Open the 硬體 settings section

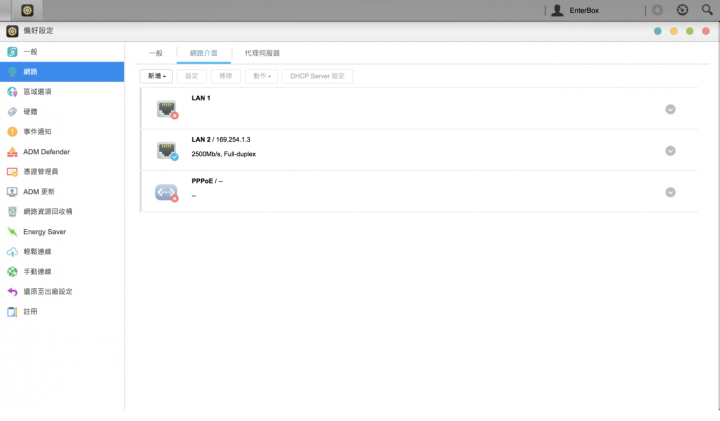click(x=62, y=112)
